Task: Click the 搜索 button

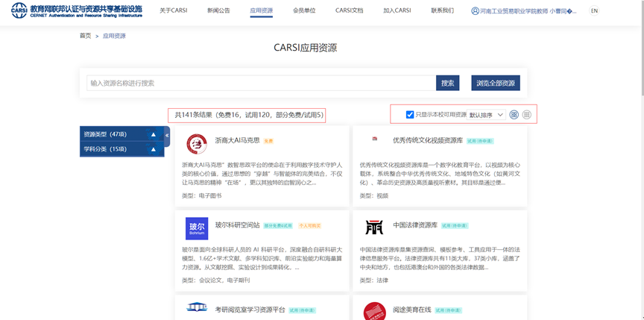Action: [447, 83]
